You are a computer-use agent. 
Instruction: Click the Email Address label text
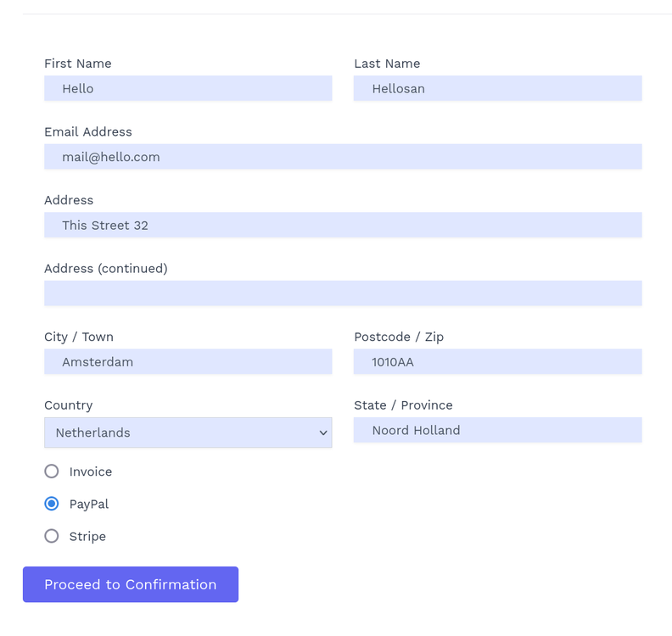pyautogui.click(x=88, y=131)
